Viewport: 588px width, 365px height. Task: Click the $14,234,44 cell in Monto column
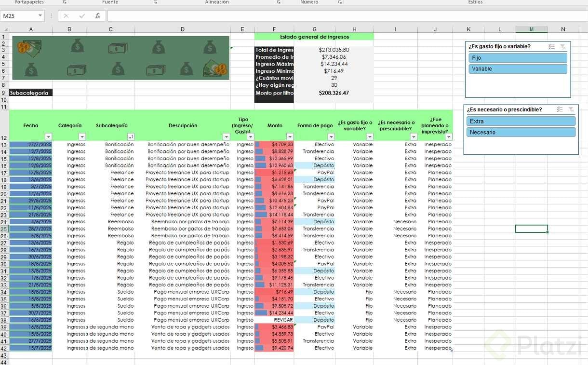click(x=274, y=312)
